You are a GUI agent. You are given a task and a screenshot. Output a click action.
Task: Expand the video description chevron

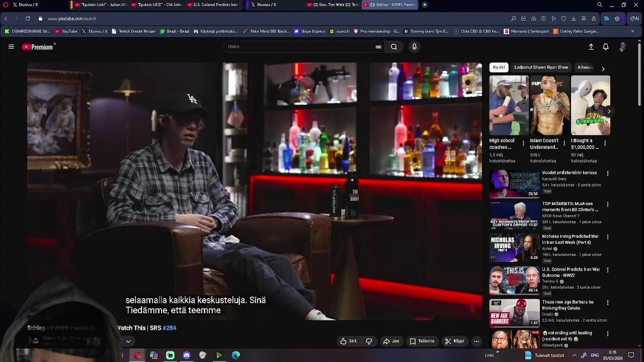[128, 341]
